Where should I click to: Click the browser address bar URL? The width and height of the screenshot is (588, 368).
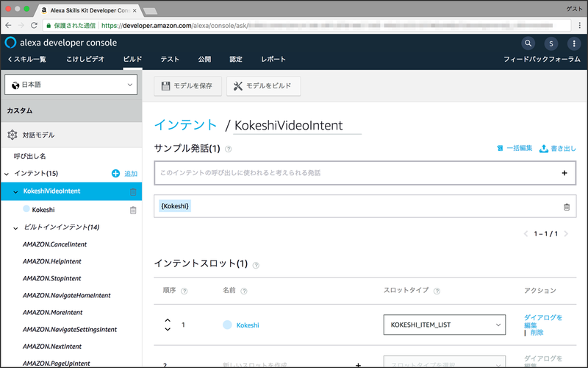coord(307,26)
